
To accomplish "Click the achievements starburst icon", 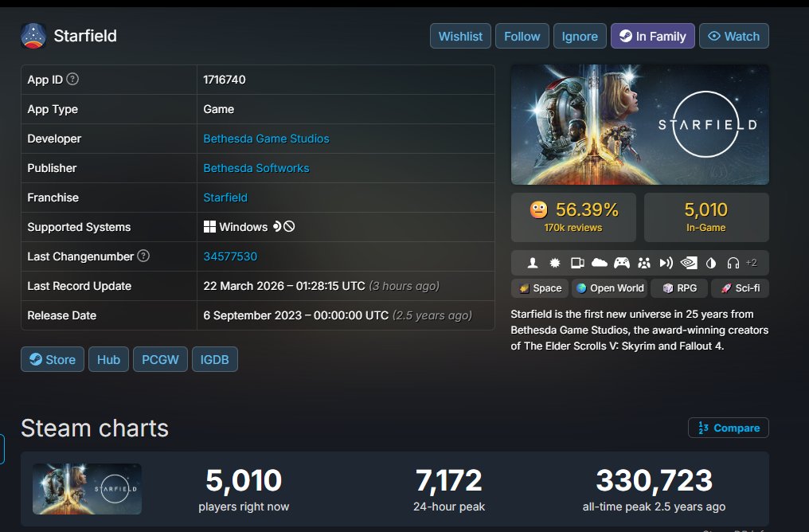I will pyautogui.click(x=555, y=263).
